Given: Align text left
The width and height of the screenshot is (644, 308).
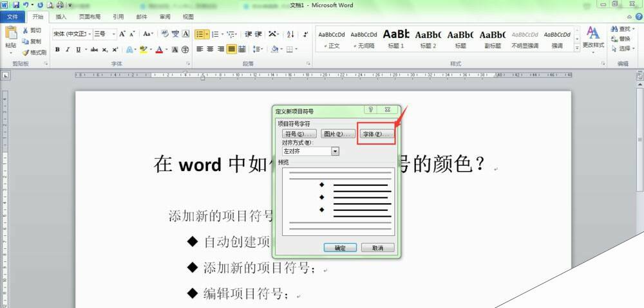Looking at the screenshot, I should (200, 50).
